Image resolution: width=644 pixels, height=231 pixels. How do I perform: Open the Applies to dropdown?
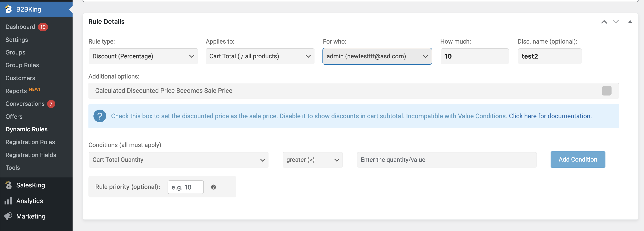click(x=260, y=56)
